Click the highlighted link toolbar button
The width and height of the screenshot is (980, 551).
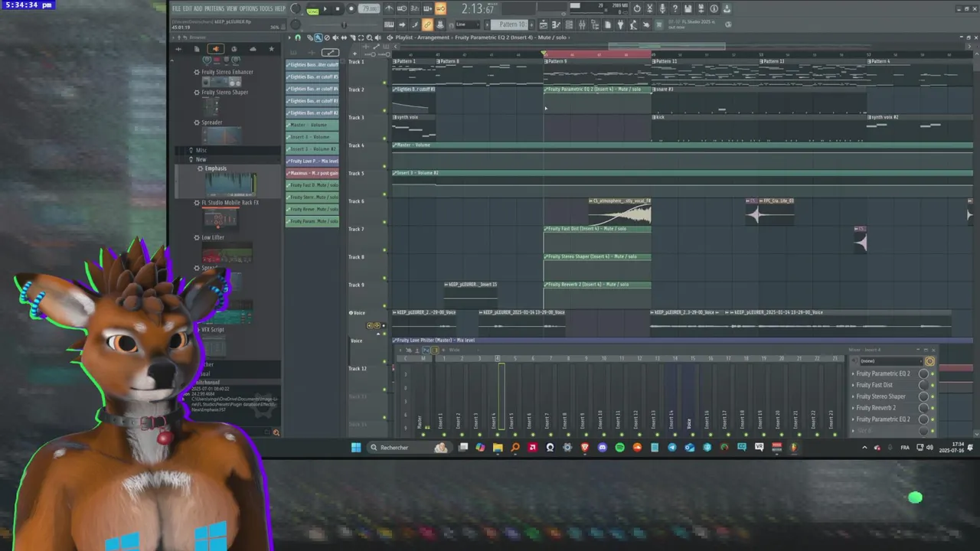point(427,24)
